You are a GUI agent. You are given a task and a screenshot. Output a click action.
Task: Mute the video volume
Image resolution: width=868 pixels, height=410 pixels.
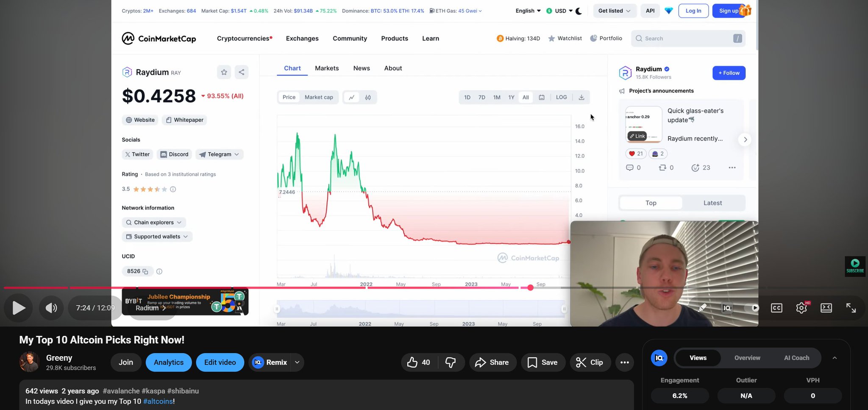click(x=51, y=308)
